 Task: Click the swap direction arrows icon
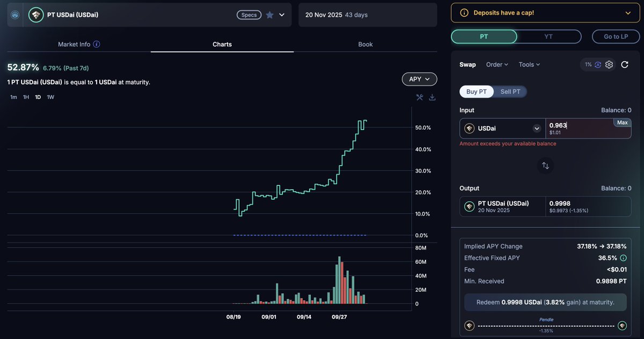pyautogui.click(x=545, y=165)
